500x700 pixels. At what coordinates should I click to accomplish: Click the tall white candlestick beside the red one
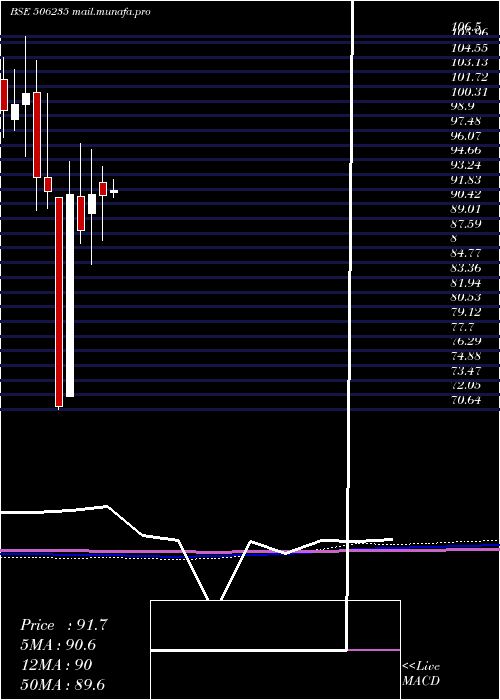click(x=70, y=296)
